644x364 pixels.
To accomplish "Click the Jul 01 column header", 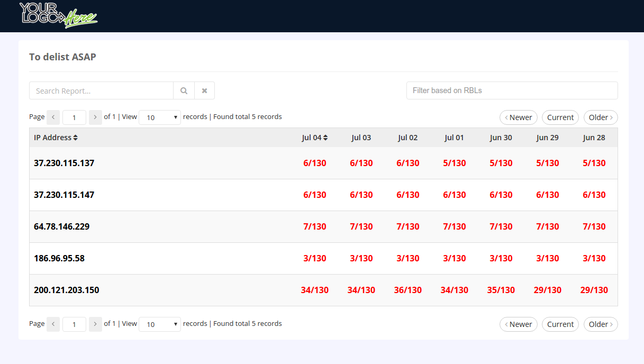I will (x=455, y=138).
